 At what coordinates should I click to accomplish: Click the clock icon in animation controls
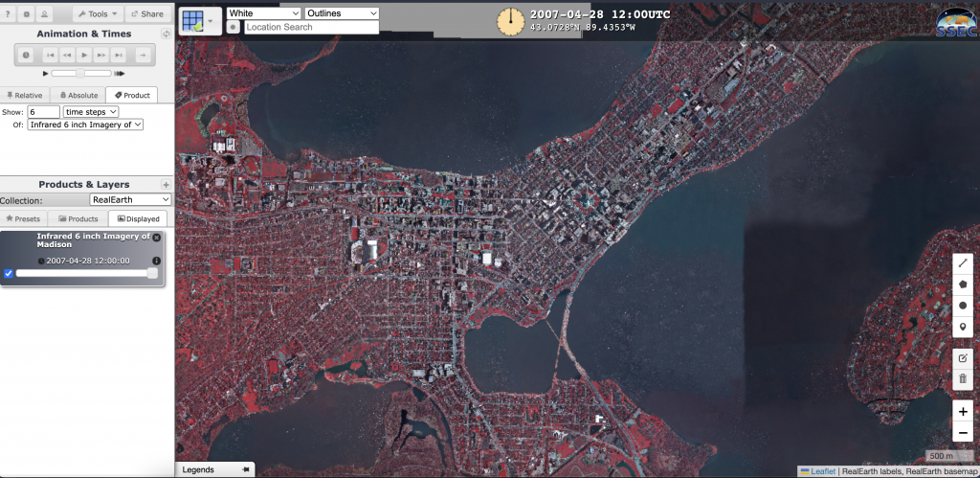point(26,55)
